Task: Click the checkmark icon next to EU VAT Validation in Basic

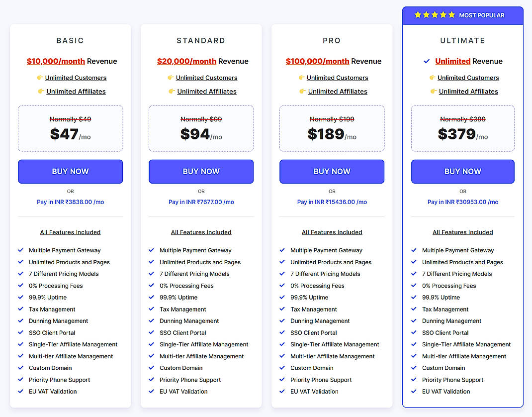Action: click(20, 391)
